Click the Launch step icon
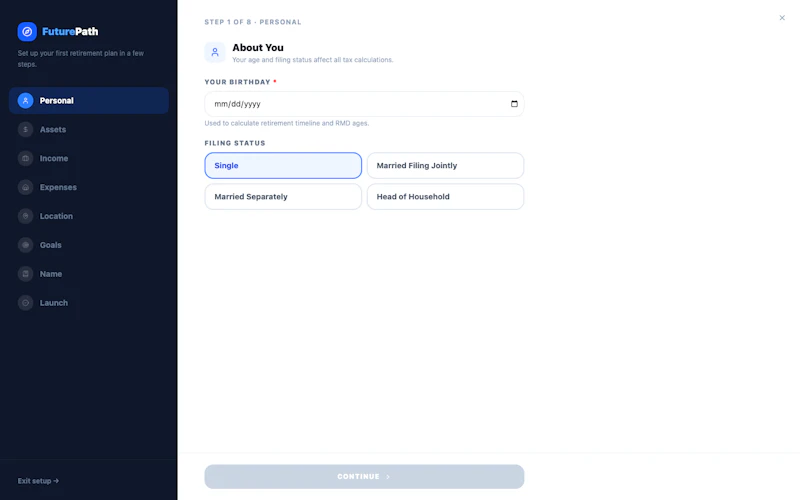This screenshot has width=800, height=500. [x=26, y=303]
